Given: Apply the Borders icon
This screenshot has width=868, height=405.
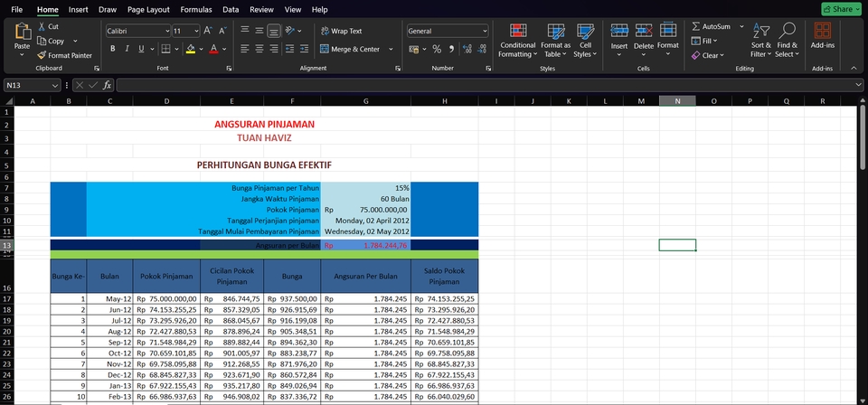Looking at the screenshot, I should coord(165,49).
